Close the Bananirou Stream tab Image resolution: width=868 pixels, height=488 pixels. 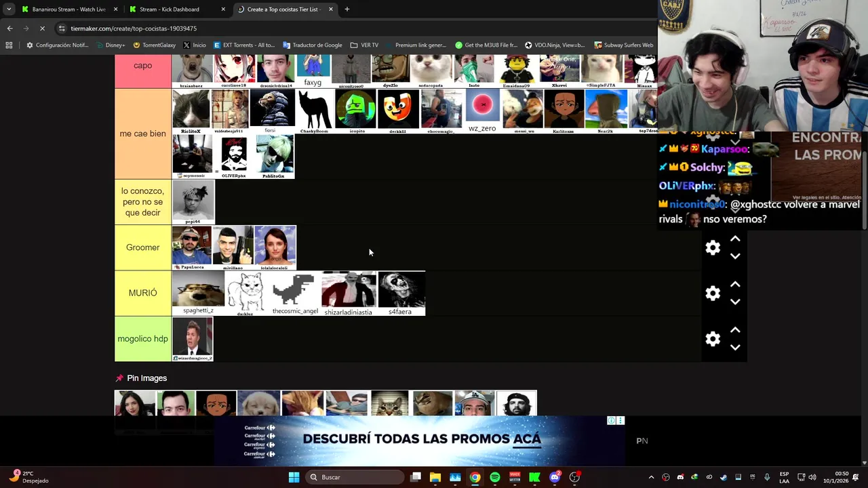click(115, 9)
